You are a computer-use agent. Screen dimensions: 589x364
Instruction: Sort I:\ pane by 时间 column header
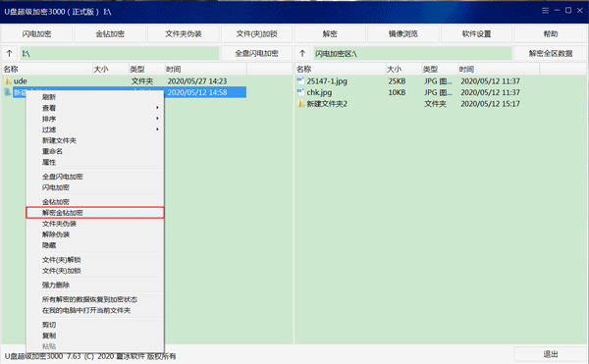click(x=205, y=69)
